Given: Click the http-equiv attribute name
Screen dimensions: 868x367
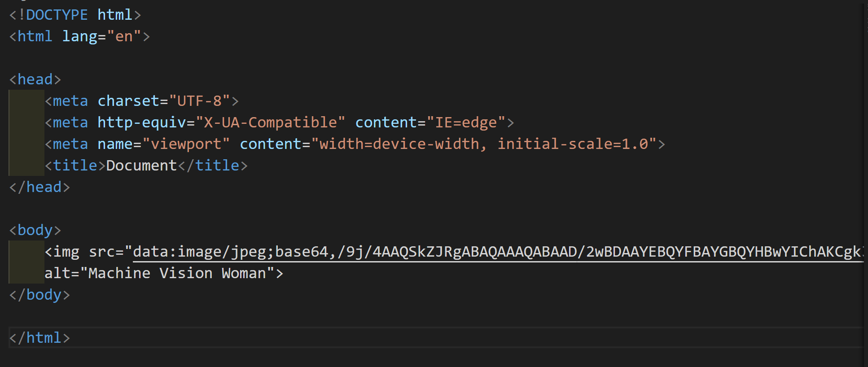Looking at the screenshot, I should point(141,122).
